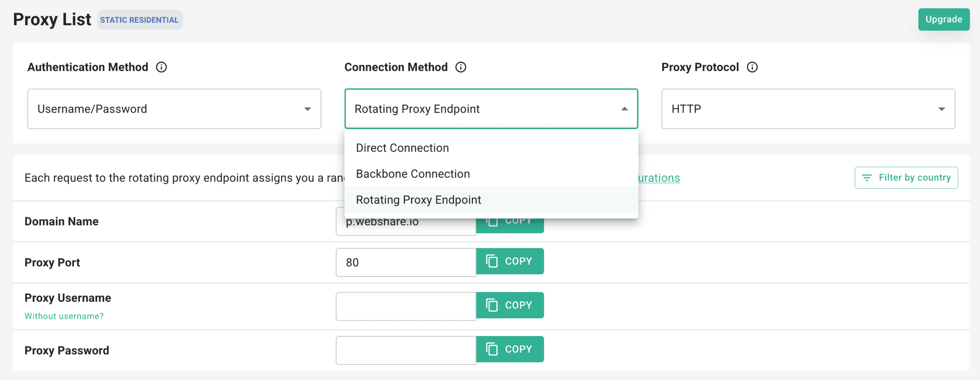Click the Proxy Password input field
The width and height of the screenshot is (980, 380).
coord(406,351)
